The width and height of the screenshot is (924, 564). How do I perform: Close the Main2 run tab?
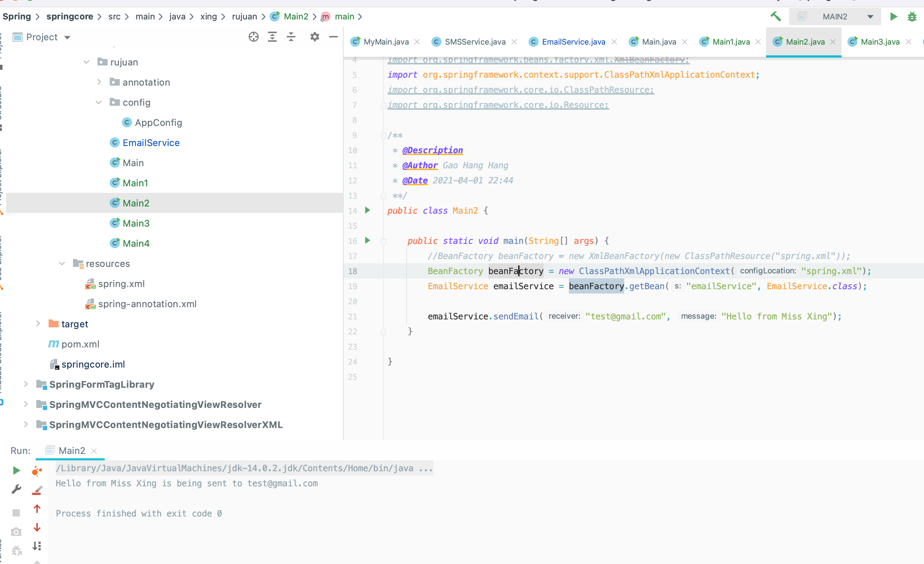coord(94,450)
